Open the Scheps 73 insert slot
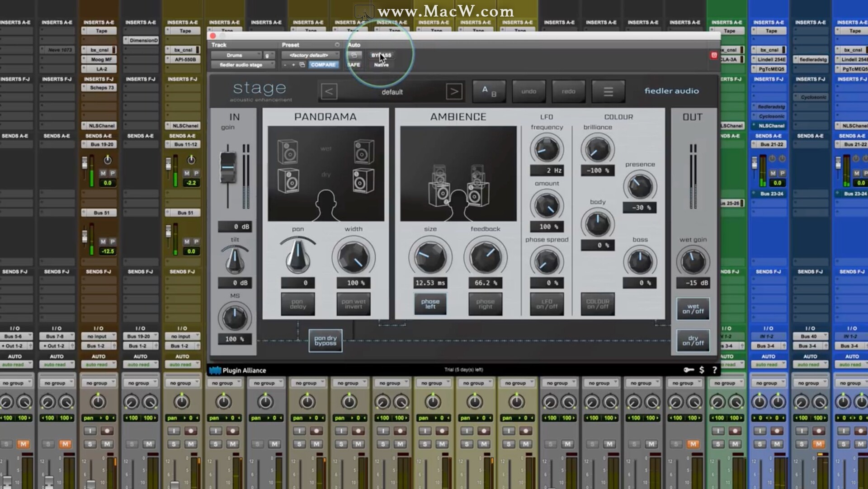The image size is (868, 489). click(x=99, y=87)
